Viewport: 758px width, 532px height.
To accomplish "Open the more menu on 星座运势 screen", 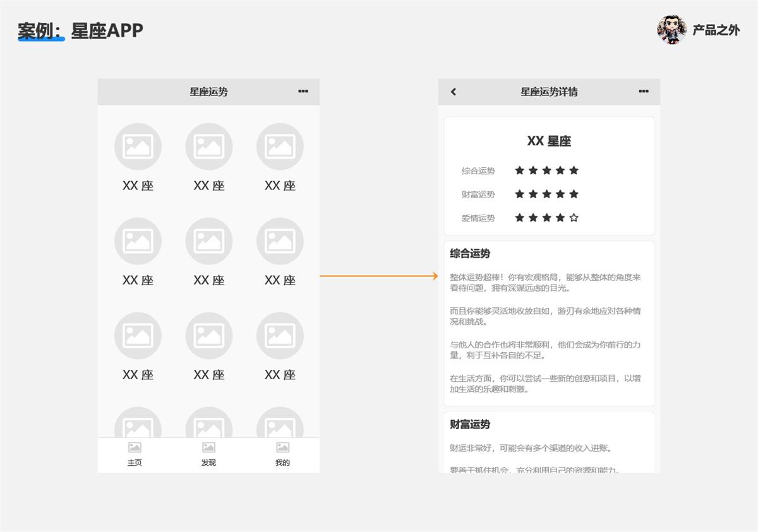I will coord(303,92).
